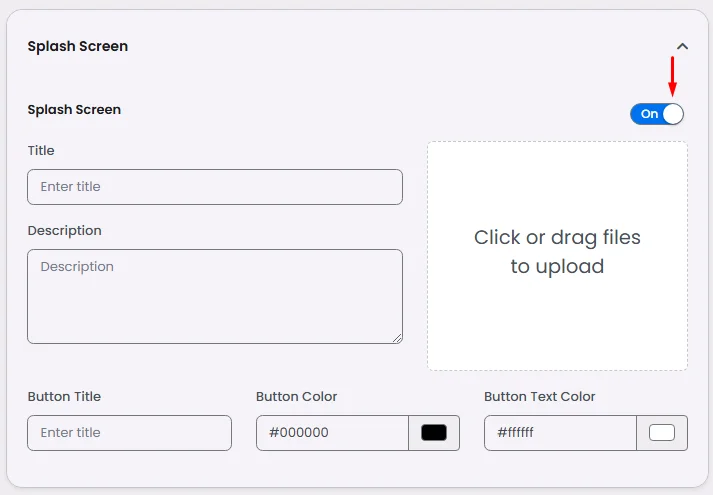The height and width of the screenshot is (495, 713).
Task: Click the Description box resize handle
Action: pos(397,338)
